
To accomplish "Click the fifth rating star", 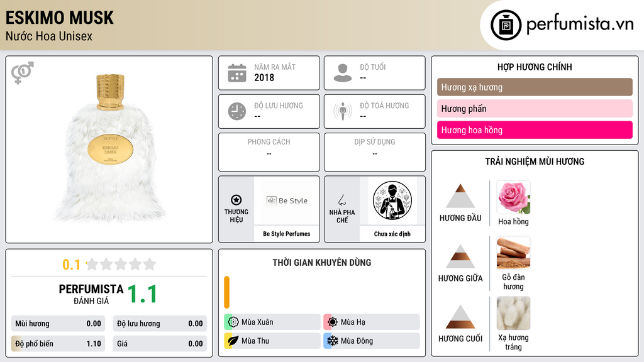I will point(150,264).
